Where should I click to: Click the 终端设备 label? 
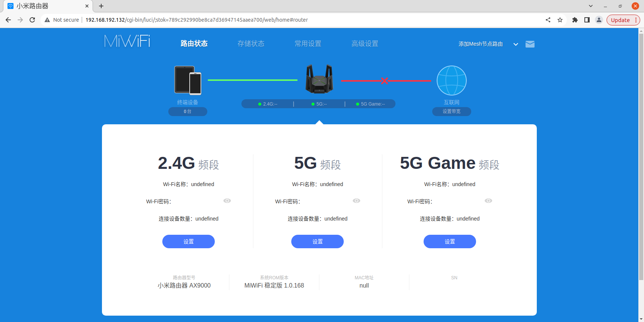(188, 102)
